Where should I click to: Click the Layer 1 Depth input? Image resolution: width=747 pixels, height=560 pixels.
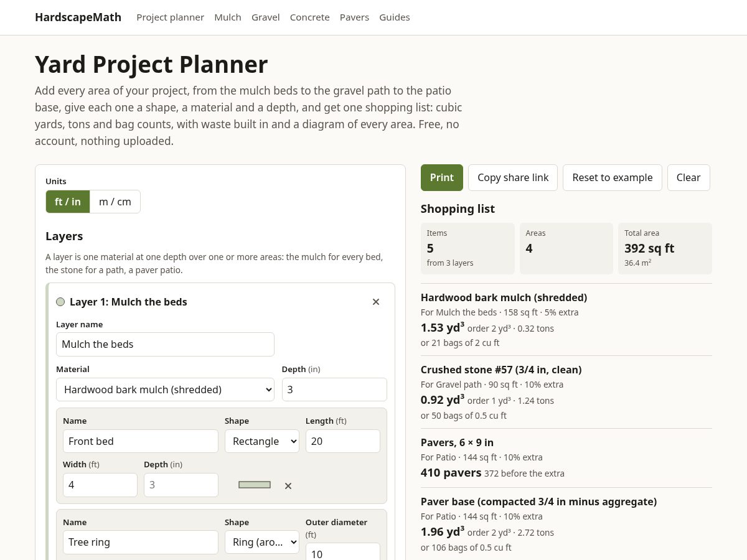click(334, 390)
